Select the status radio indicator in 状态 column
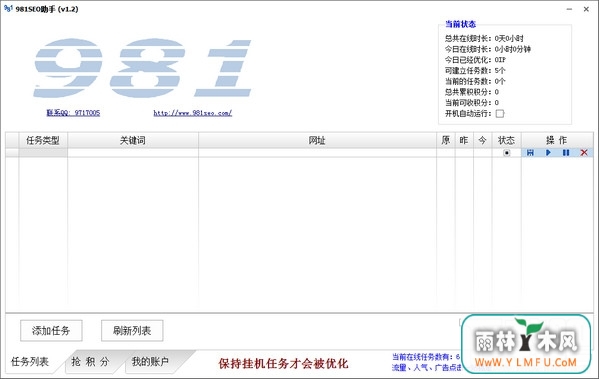Viewport: 599px width, 379px height. (507, 153)
